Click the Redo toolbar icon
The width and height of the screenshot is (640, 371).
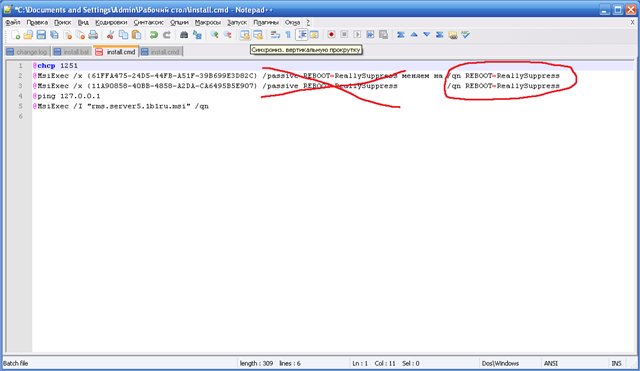pyautogui.click(x=167, y=35)
